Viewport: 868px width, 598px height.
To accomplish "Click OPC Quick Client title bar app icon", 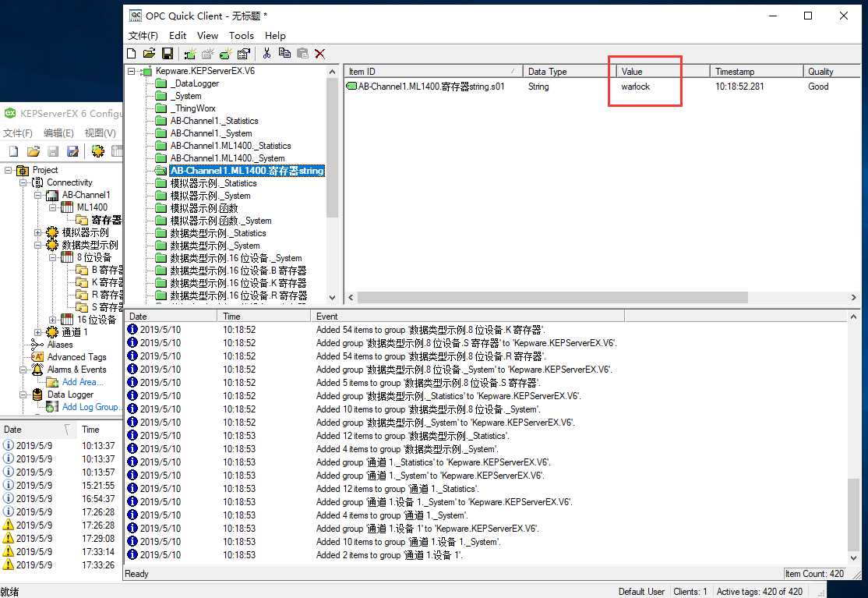I will (x=135, y=16).
